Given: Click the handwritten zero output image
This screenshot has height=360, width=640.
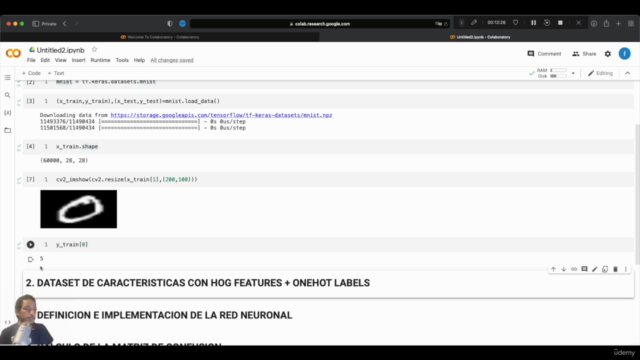Looking at the screenshot, I should 78,209.
